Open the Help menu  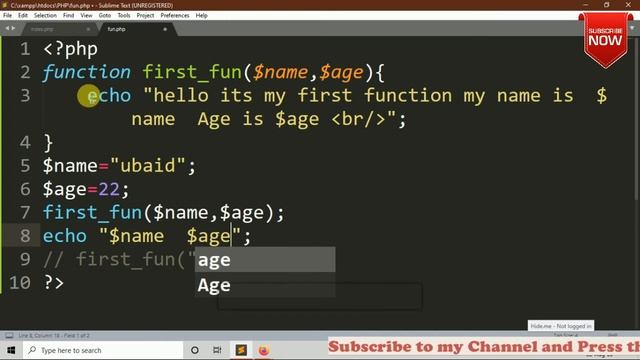(202, 16)
